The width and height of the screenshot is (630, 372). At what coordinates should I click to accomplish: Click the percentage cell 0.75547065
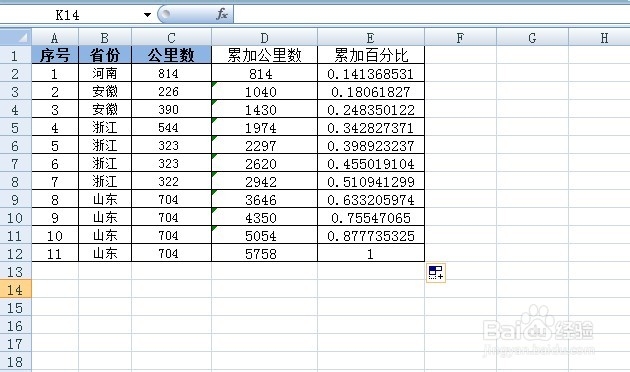click(x=371, y=217)
